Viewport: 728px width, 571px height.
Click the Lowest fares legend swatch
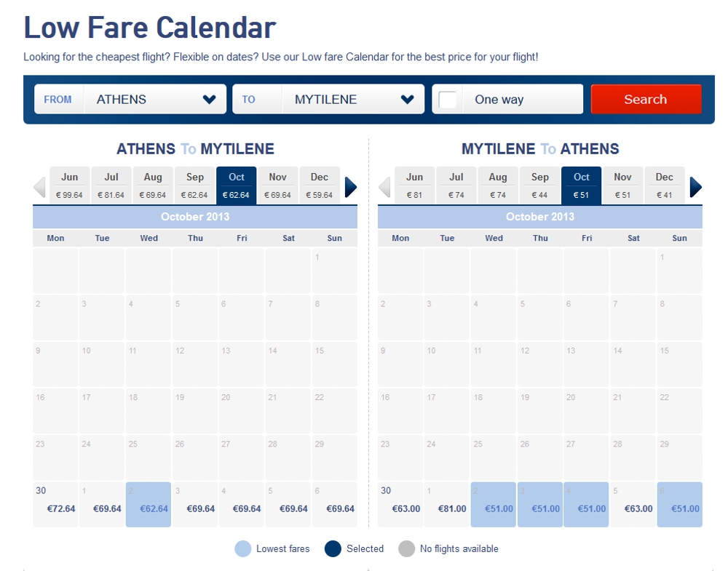click(243, 548)
